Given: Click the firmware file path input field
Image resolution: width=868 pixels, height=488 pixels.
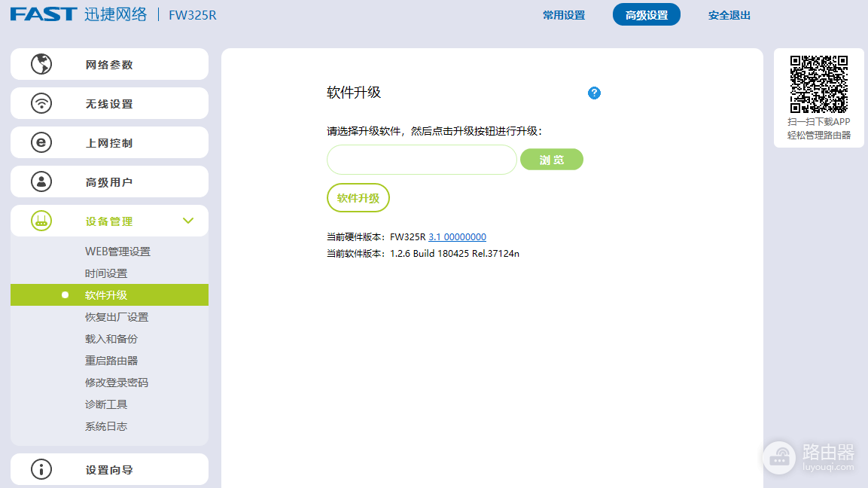Looking at the screenshot, I should coord(422,160).
